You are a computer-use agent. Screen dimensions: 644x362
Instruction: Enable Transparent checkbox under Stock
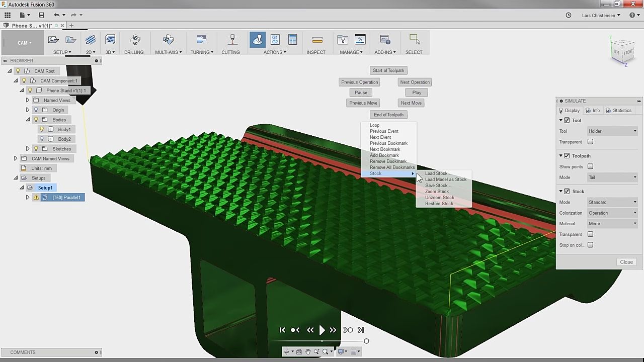[x=590, y=234]
